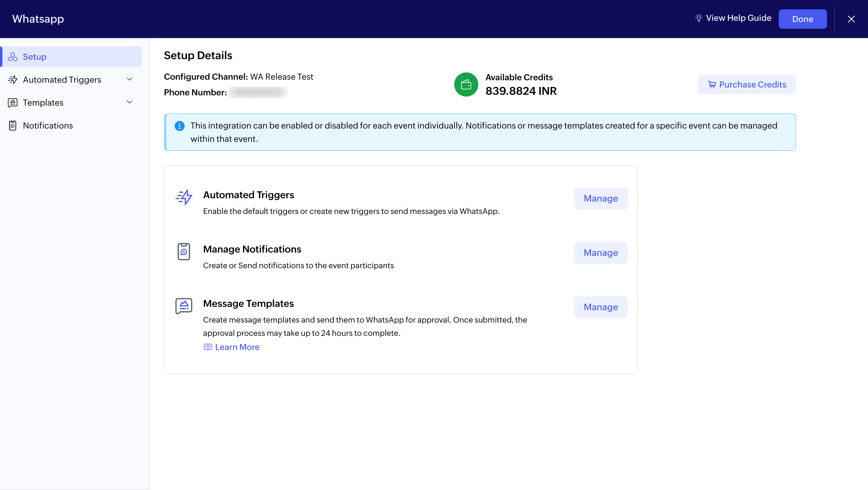This screenshot has width=868, height=490.
Task: Manage the Automated Triggers section
Action: point(600,198)
